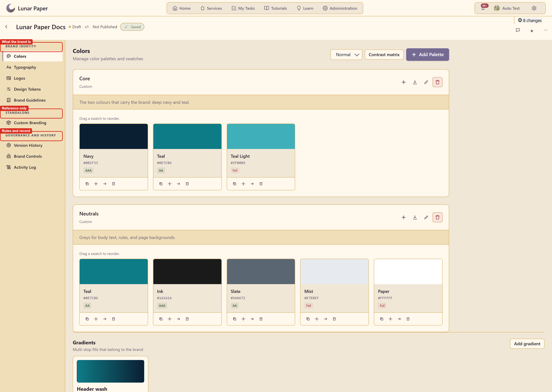Open the comments icon under changes

[x=518, y=30]
